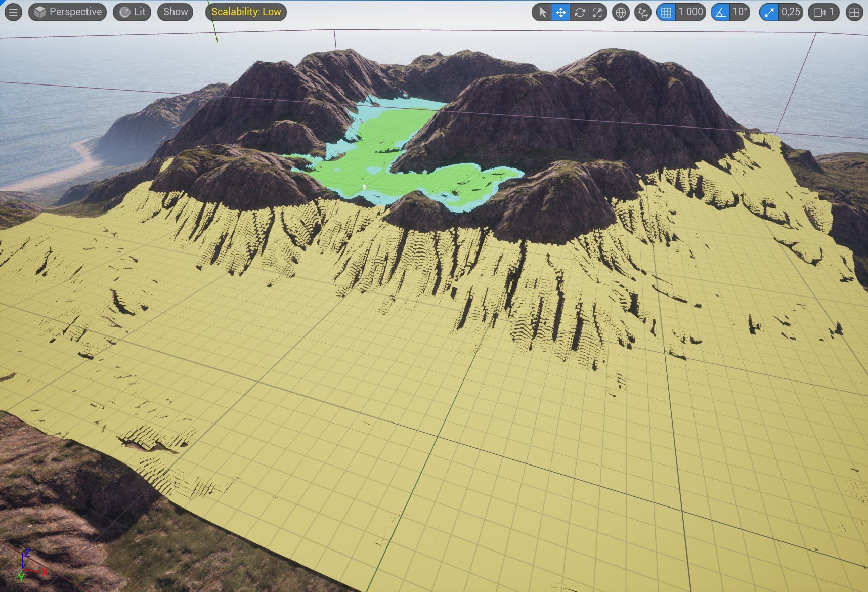Enable surface snapping in the toolbar
The image size is (868, 592).
[642, 12]
